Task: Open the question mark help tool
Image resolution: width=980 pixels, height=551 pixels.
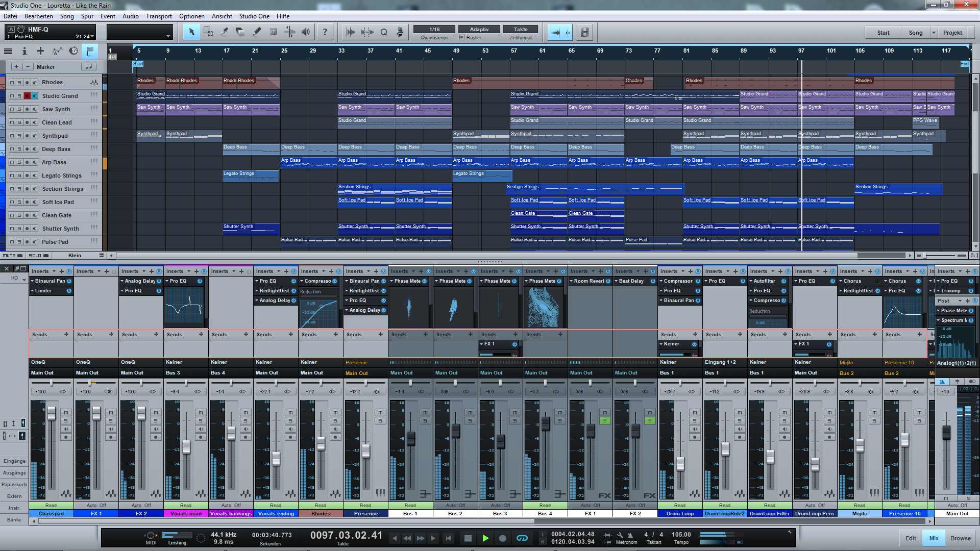Action: [x=325, y=32]
